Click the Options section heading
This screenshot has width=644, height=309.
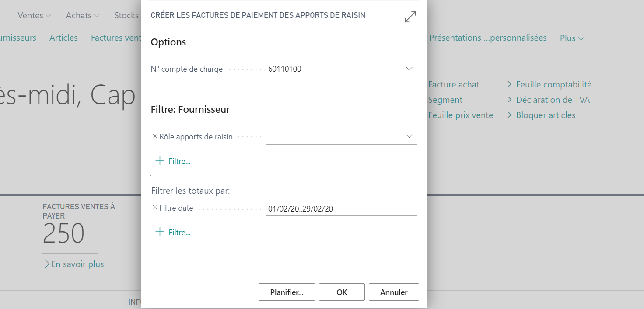pos(168,42)
